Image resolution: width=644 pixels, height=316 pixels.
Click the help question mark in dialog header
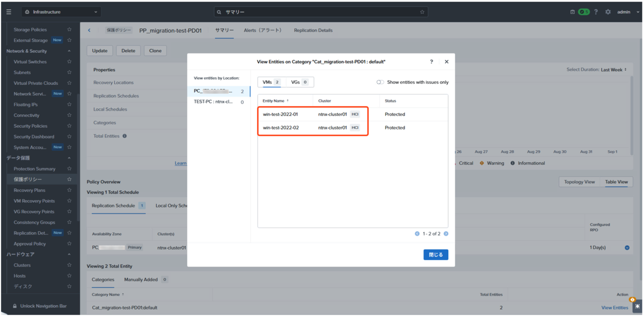pyautogui.click(x=431, y=62)
